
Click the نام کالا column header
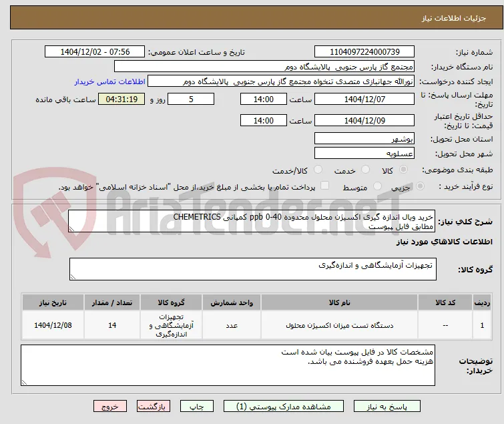coord(339,302)
